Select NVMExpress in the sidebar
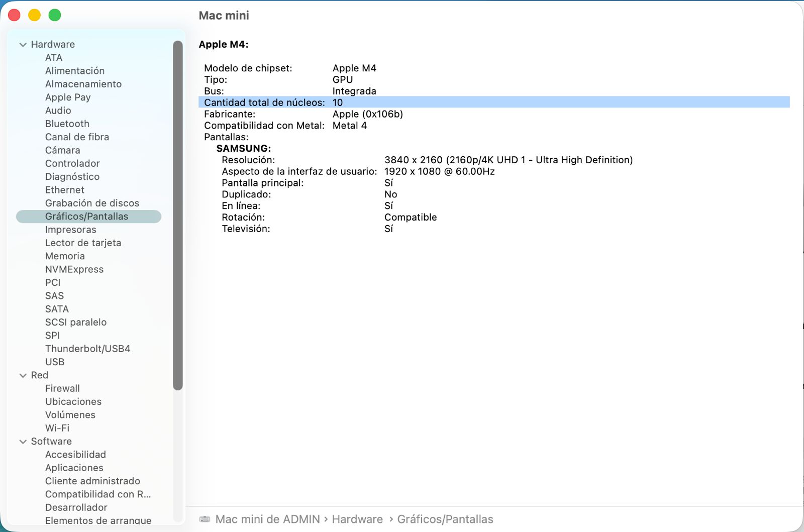 point(74,269)
